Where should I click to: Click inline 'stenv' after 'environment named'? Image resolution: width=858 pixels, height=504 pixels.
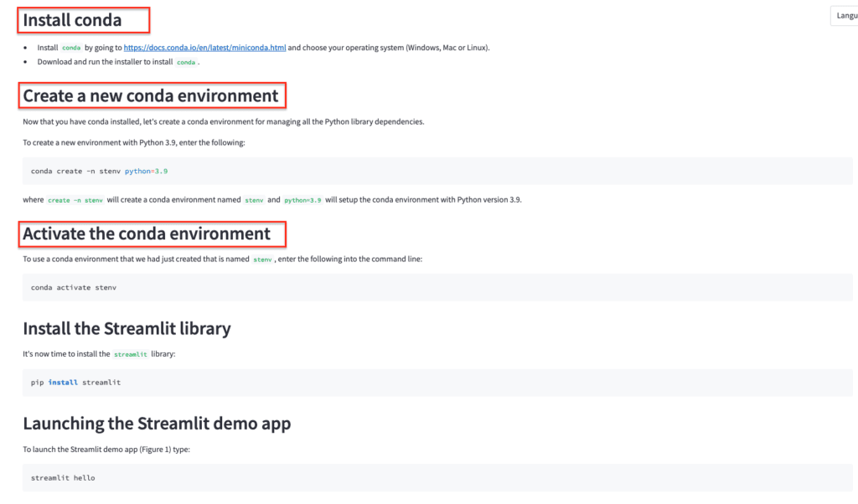[254, 200]
